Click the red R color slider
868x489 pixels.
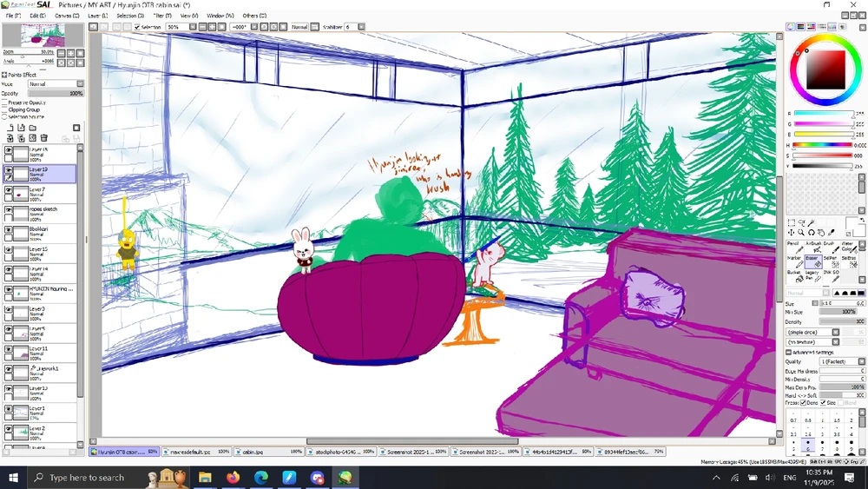tap(823, 114)
